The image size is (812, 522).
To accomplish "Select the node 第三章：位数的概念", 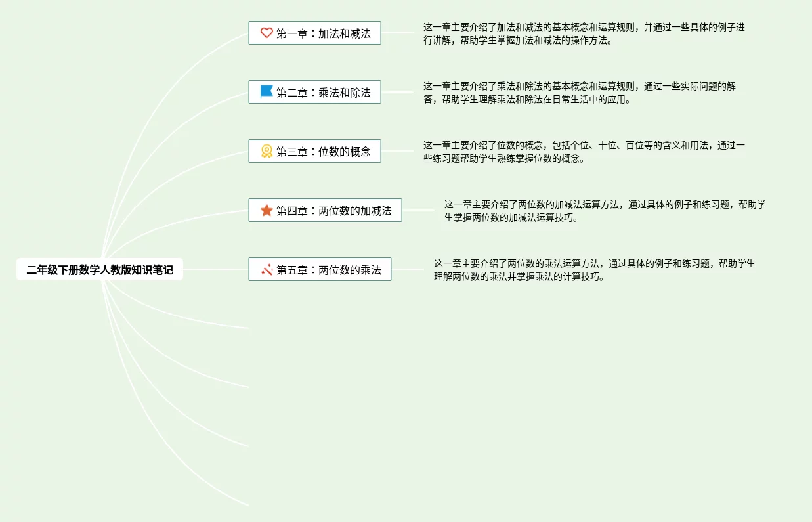I will pos(314,151).
